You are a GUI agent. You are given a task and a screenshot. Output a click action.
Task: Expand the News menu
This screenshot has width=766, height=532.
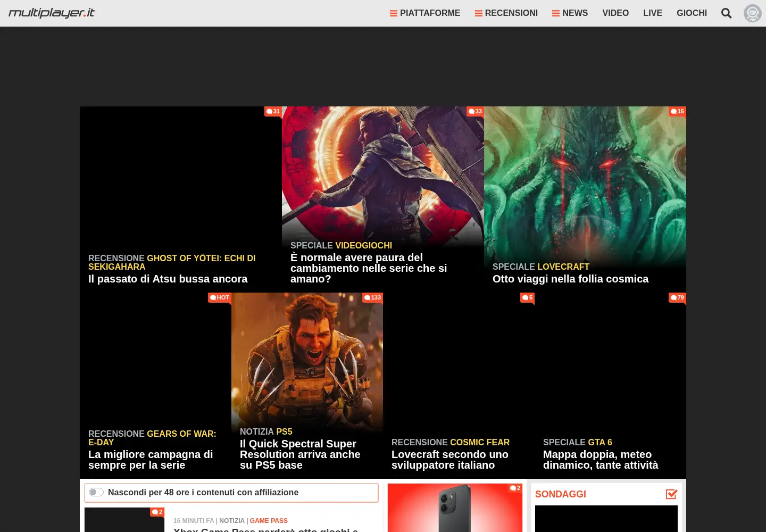(570, 13)
